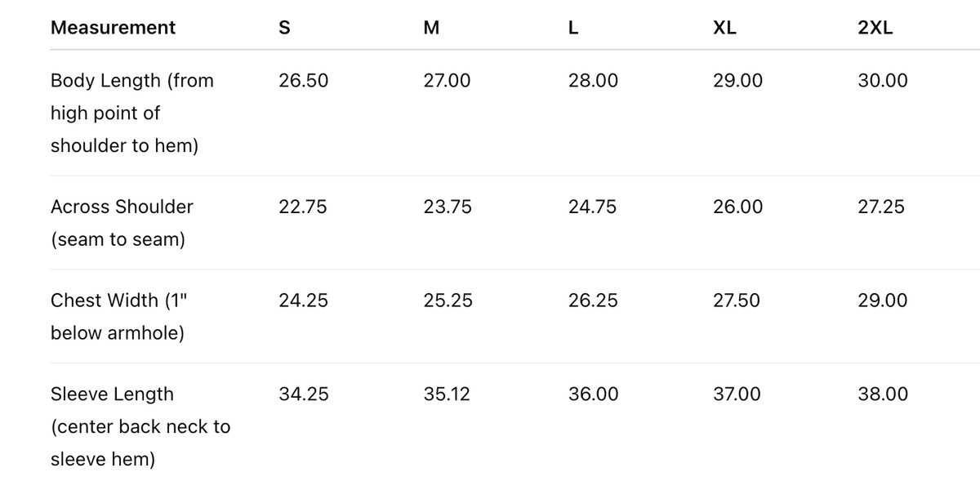Click sleeve length value 35.12
This screenshot has height=490, width=980.
(x=447, y=394)
